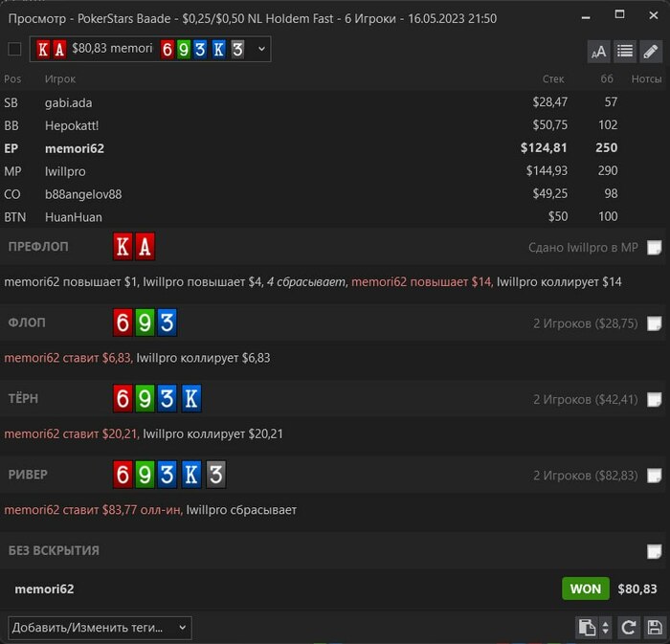
Task: Open the copy format up-down arrows
Action: click(x=605, y=628)
